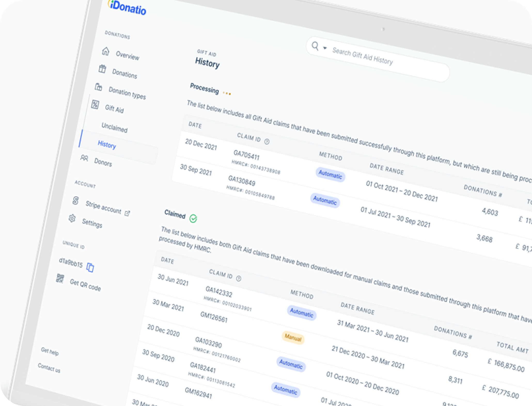Click the Contact us link
Screen dimensions: 532x406
[x=49, y=368]
